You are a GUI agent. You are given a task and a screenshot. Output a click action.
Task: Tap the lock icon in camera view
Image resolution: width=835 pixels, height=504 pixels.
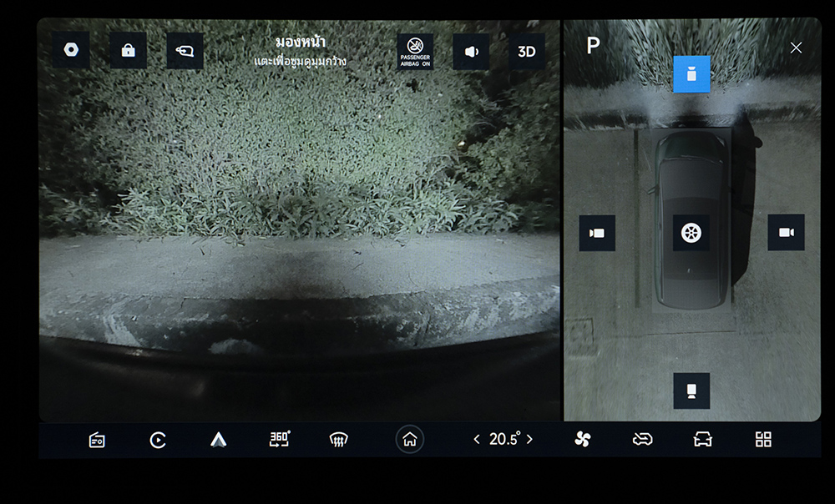click(x=128, y=51)
